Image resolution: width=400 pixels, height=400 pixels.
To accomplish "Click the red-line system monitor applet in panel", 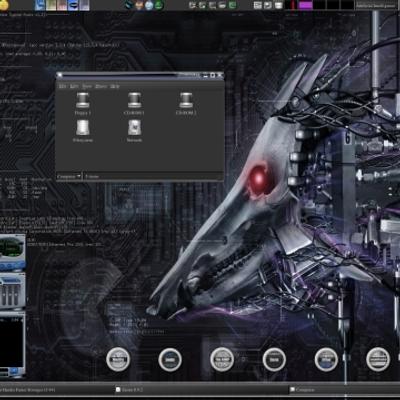I will click(292, 5).
